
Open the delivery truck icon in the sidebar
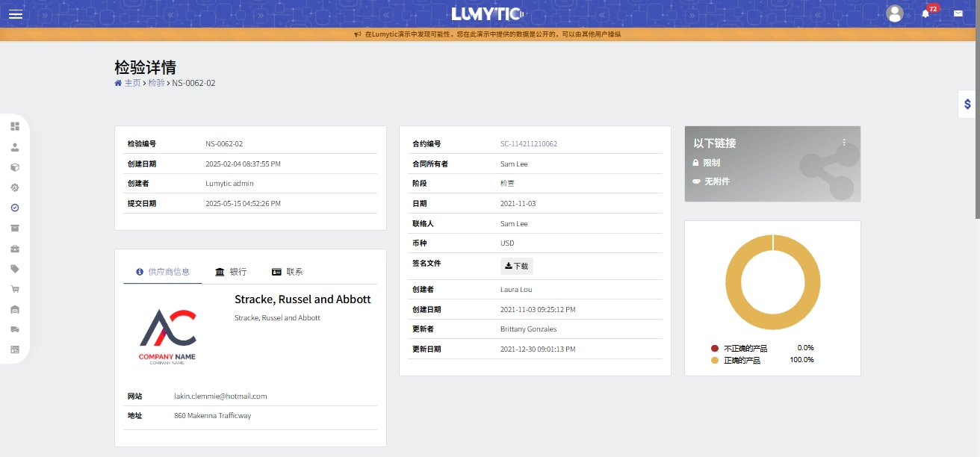point(15,329)
